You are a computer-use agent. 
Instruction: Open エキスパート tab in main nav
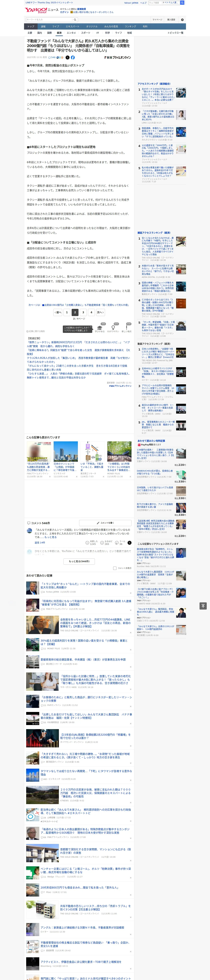click(72, 27)
